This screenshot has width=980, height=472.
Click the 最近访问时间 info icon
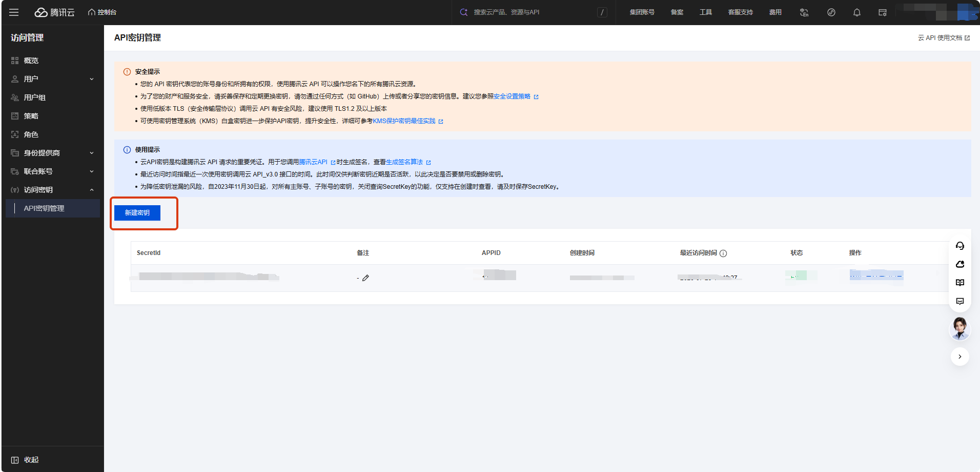tap(723, 253)
